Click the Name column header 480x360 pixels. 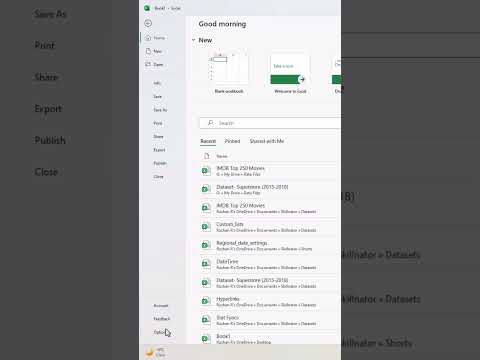[x=222, y=156]
